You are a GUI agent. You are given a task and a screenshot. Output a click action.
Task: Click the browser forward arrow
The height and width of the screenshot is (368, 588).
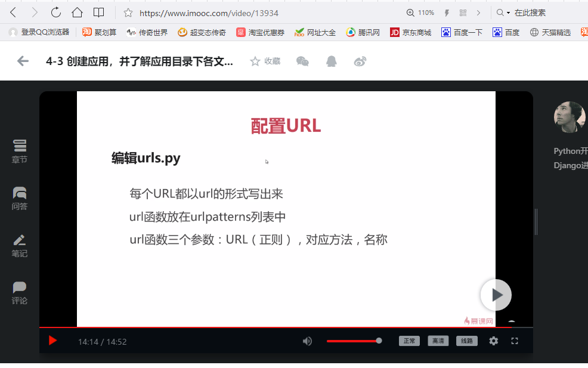(x=35, y=13)
